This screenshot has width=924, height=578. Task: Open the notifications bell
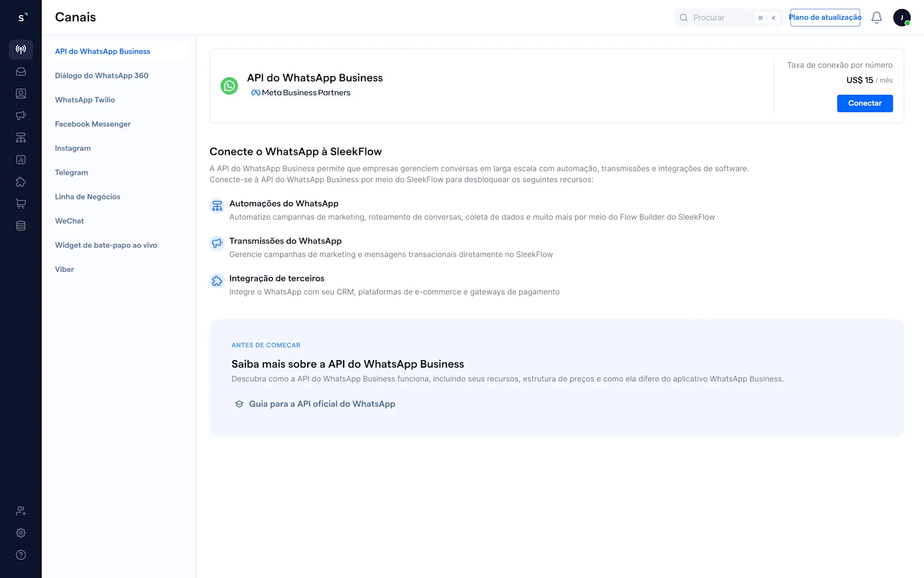point(877,17)
